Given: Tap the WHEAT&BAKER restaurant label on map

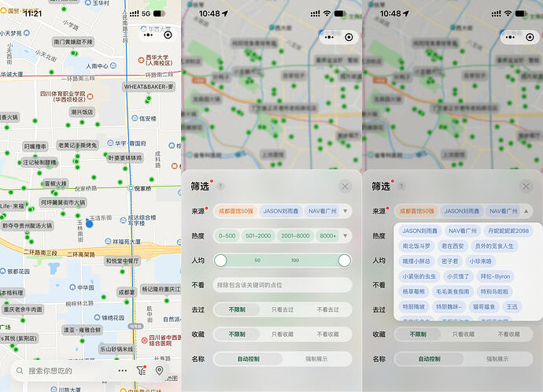Looking at the screenshot, I should (x=149, y=87).
